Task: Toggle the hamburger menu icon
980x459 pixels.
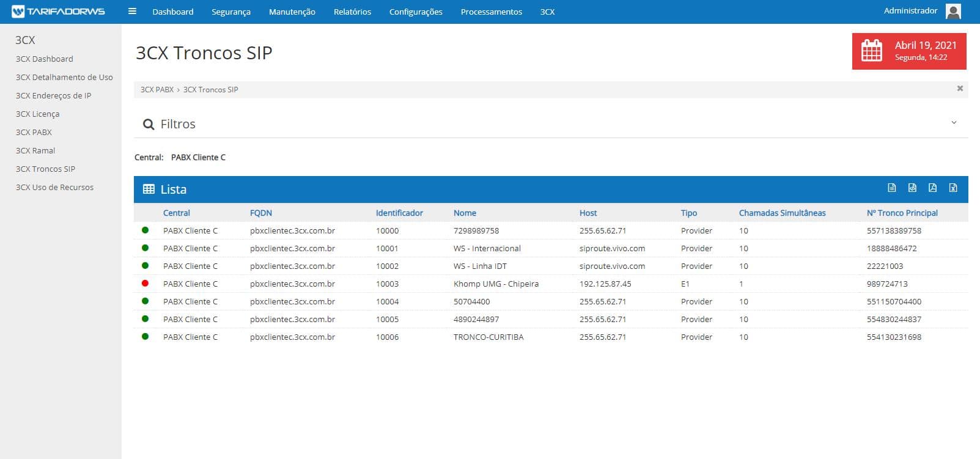Action: [132, 11]
